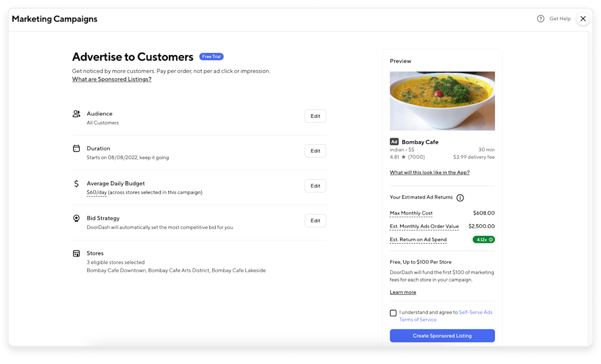Open the What are Sponsored Listings link
Image resolution: width=601 pixels, height=364 pixels.
pos(111,79)
